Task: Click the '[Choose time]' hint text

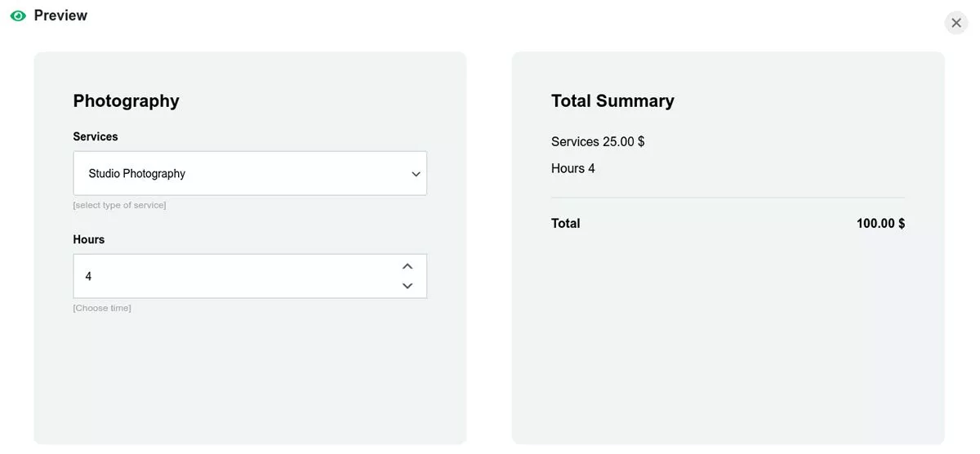Action: (102, 308)
